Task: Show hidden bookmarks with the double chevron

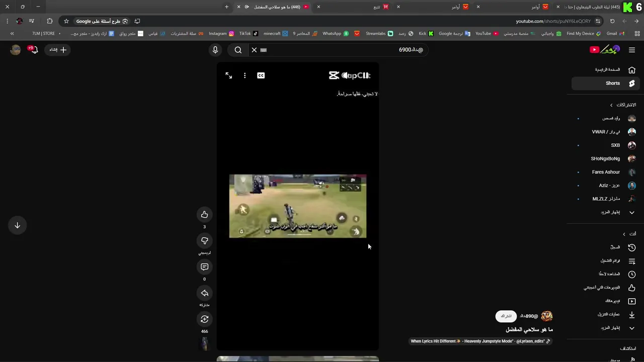Action: (12, 34)
